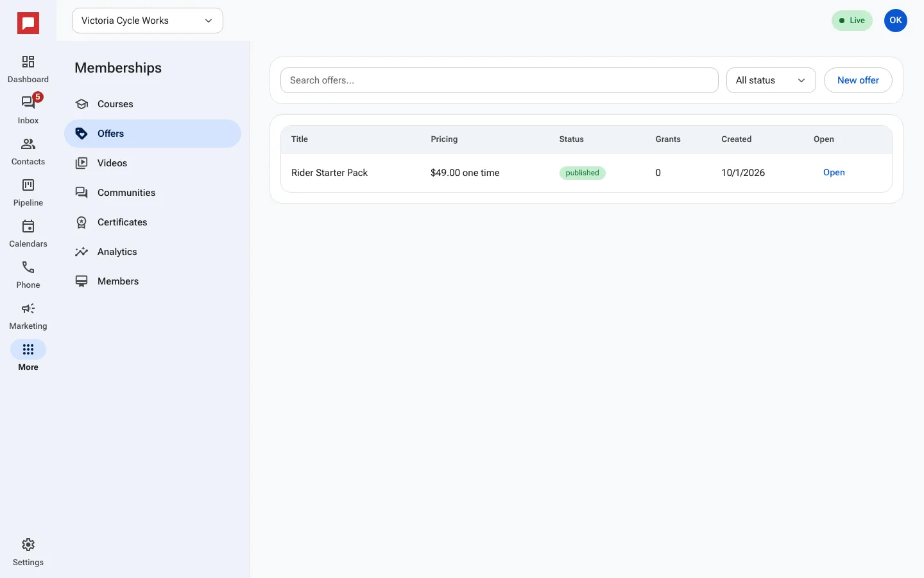The height and width of the screenshot is (578, 924).
Task: Click the Videos library icon
Action: [81, 163]
